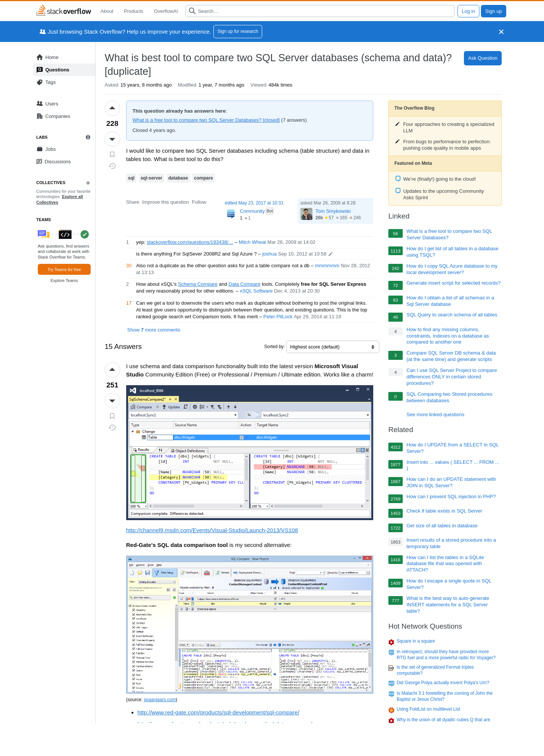Open the duplicate question link in notice
This screenshot has width=544, height=756.
(x=206, y=120)
